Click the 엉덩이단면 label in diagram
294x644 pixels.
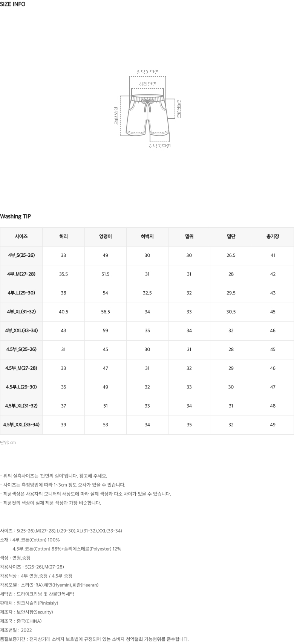tap(147, 72)
